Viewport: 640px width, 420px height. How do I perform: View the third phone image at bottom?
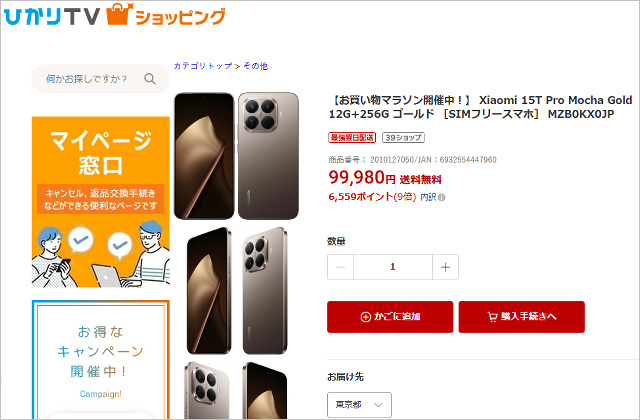coord(236,390)
